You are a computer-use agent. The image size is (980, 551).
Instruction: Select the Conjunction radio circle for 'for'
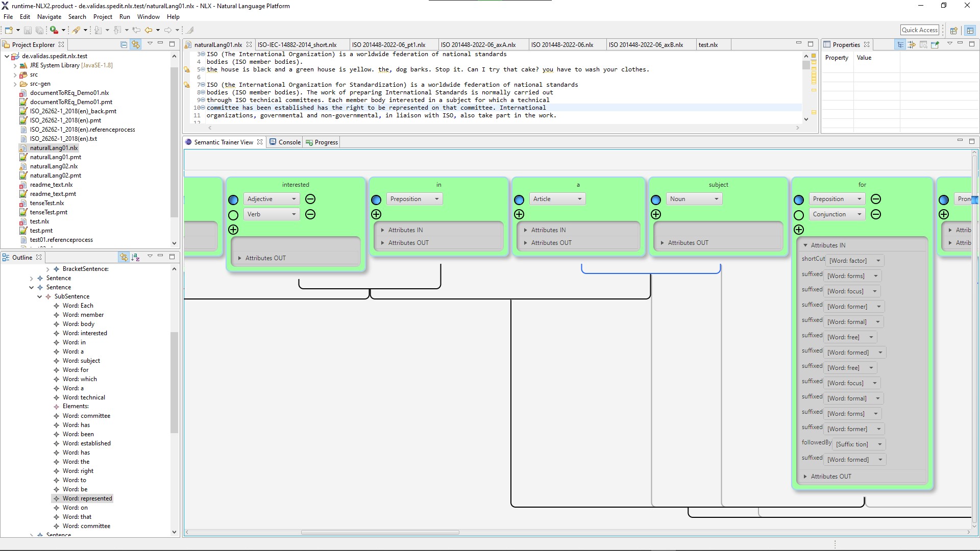[799, 215]
